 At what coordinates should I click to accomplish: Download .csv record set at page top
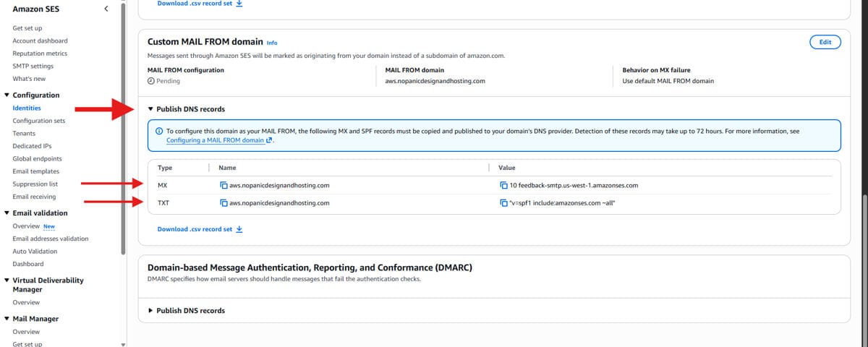[x=200, y=4]
